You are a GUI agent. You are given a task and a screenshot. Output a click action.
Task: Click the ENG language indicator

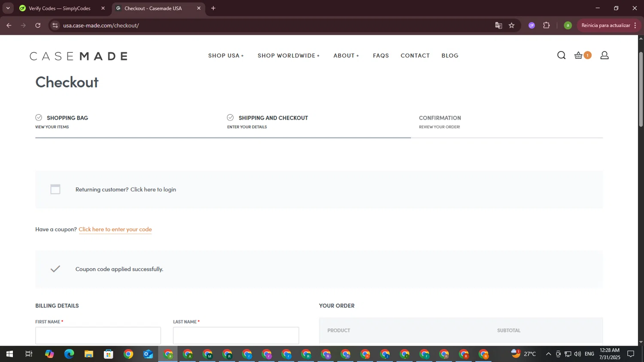589,354
